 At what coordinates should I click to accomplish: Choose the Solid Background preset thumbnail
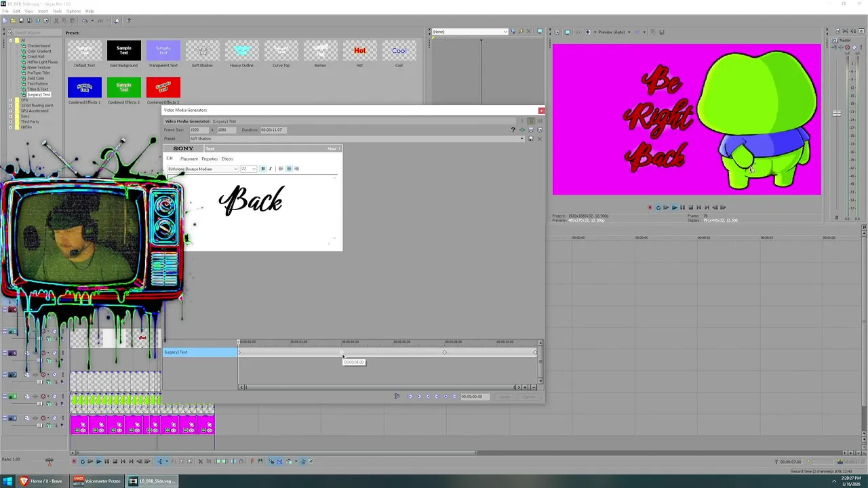(123, 51)
